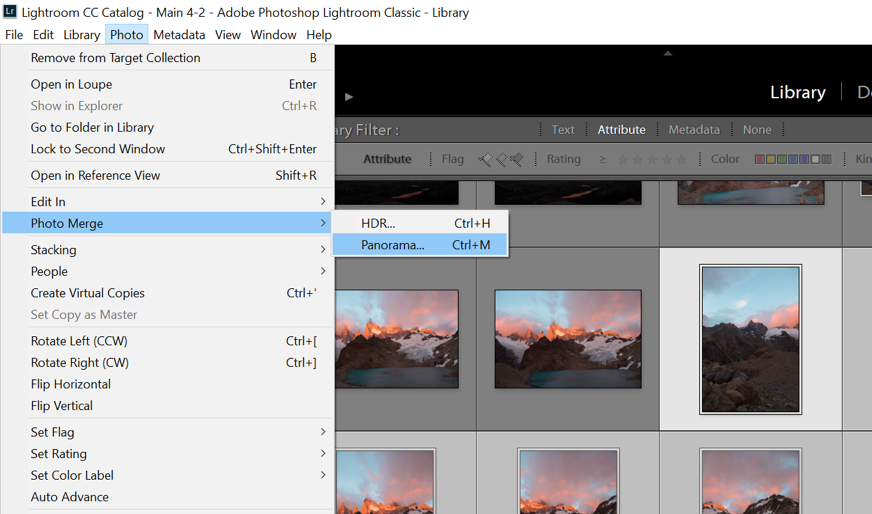Filter by unflagged photos flag icon

[x=501, y=160]
